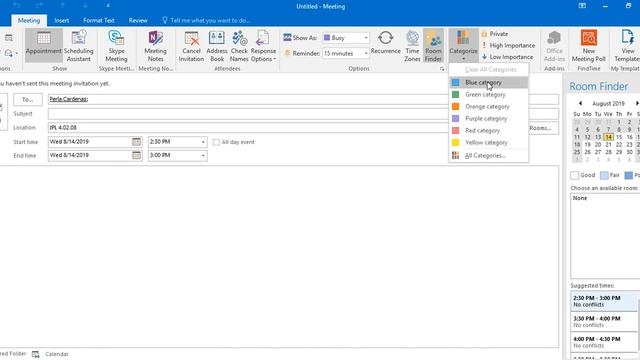This screenshot has height=360, width=640.
Task: Mark the meeting as Private
Action: [x=495, y=34]
